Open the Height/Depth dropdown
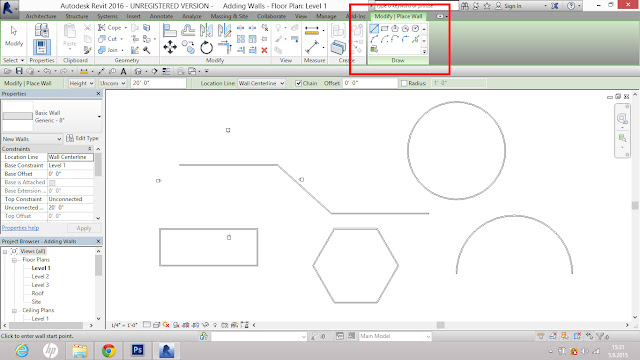640x360 pixels. pyautogui.click(x=81, y=83)
